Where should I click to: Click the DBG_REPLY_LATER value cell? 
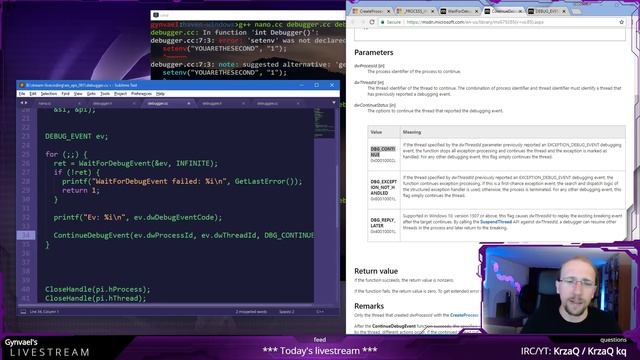coord(384,225)
